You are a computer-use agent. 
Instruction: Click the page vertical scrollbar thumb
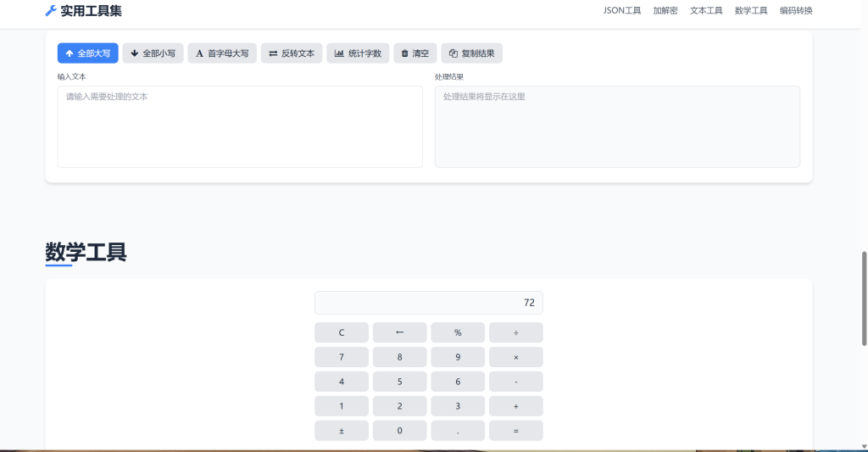864,299
